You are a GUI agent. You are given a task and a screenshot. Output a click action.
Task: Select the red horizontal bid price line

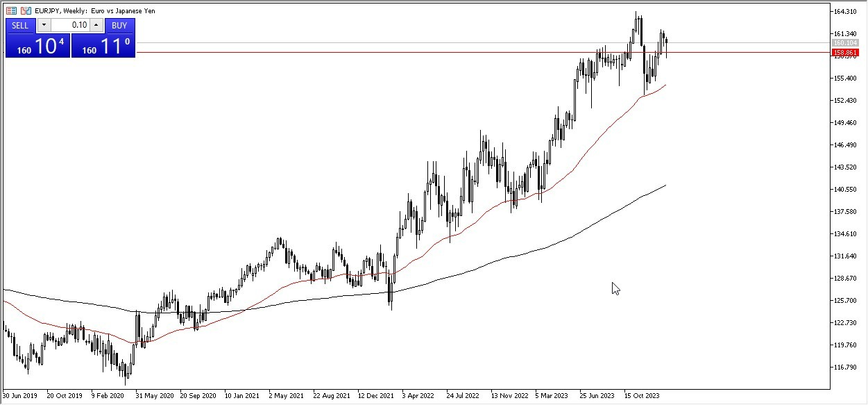click(416, 52)
